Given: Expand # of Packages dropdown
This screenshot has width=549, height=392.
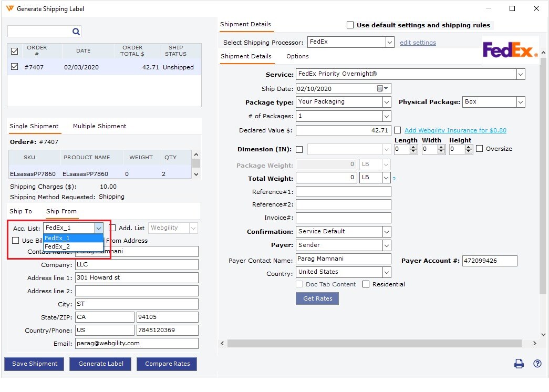Looking at the screenshot, I should 387,116.
